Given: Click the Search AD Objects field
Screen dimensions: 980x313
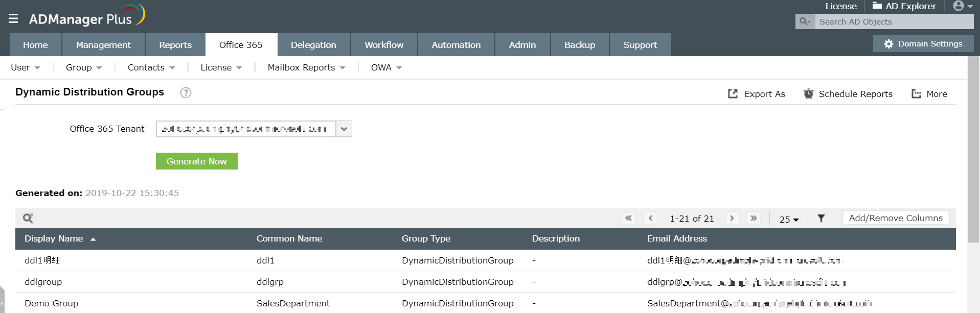Looking at the screenshot, I should [894, 21].
